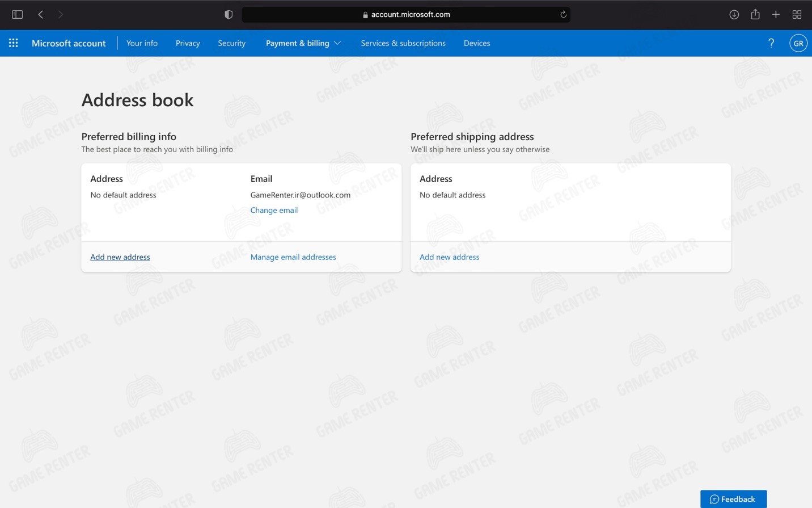Click the Preferred billing info heading
Viewport: 812px width, 508px height.
coord(129,137)
